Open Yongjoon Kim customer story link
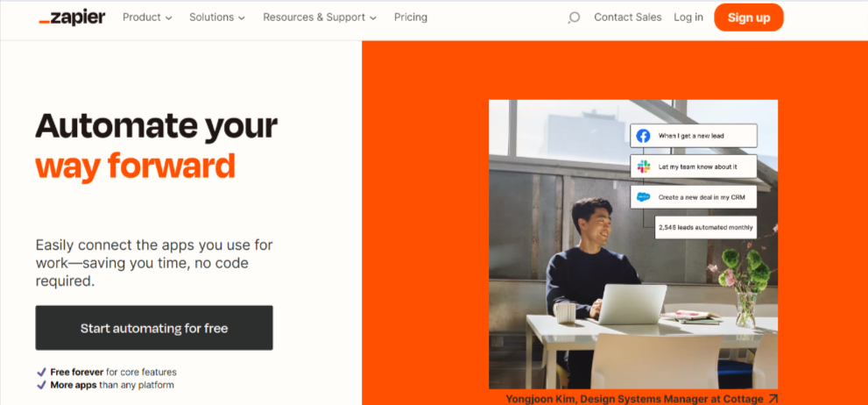Image resolution: width=868 pixels, height=405 pixels. (636, 399)
